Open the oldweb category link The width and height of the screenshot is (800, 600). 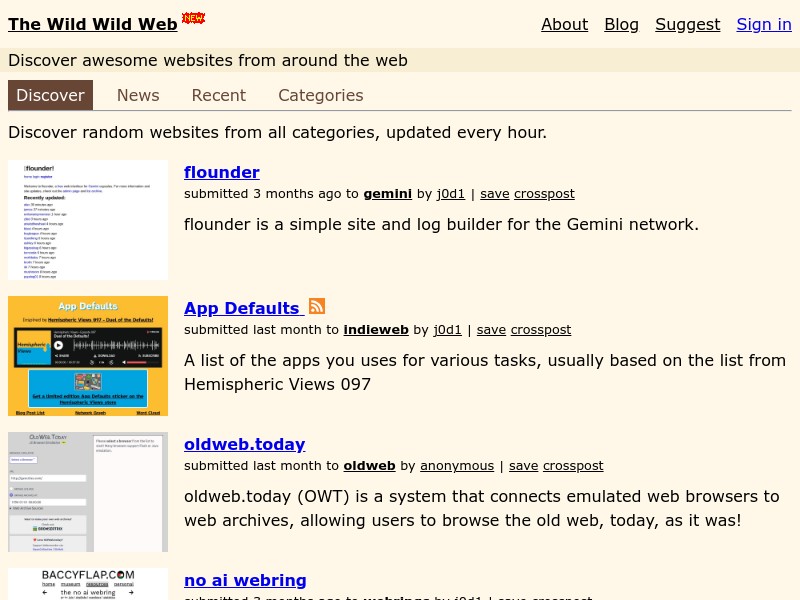pyautogui.click(x=369, y=466)
